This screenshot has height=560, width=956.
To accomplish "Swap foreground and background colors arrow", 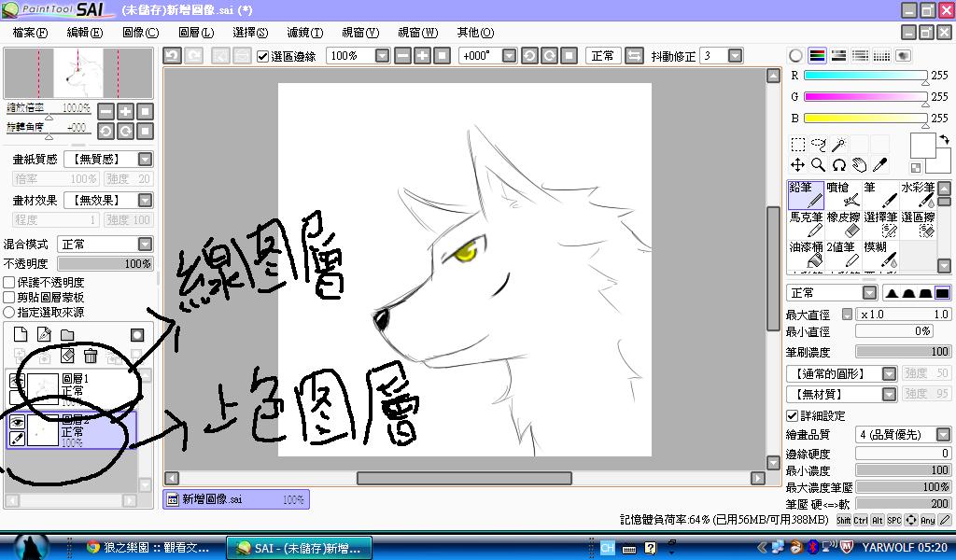I will tap(944, 140).
